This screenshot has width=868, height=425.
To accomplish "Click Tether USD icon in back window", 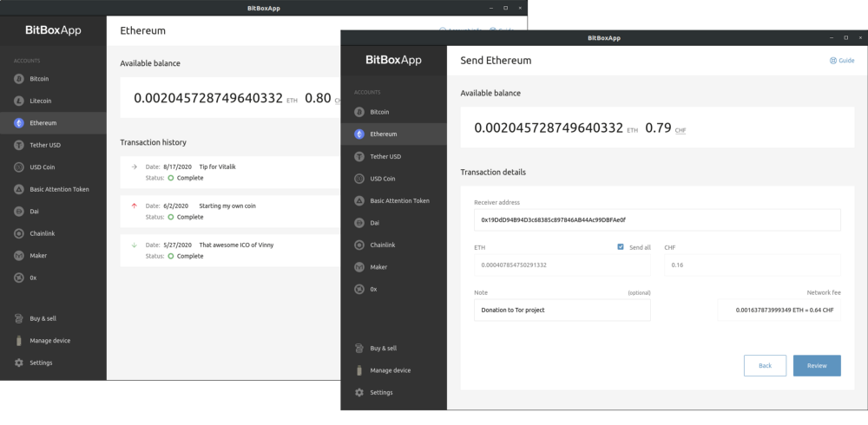I will pyautogui.click(x=19, y=145).
